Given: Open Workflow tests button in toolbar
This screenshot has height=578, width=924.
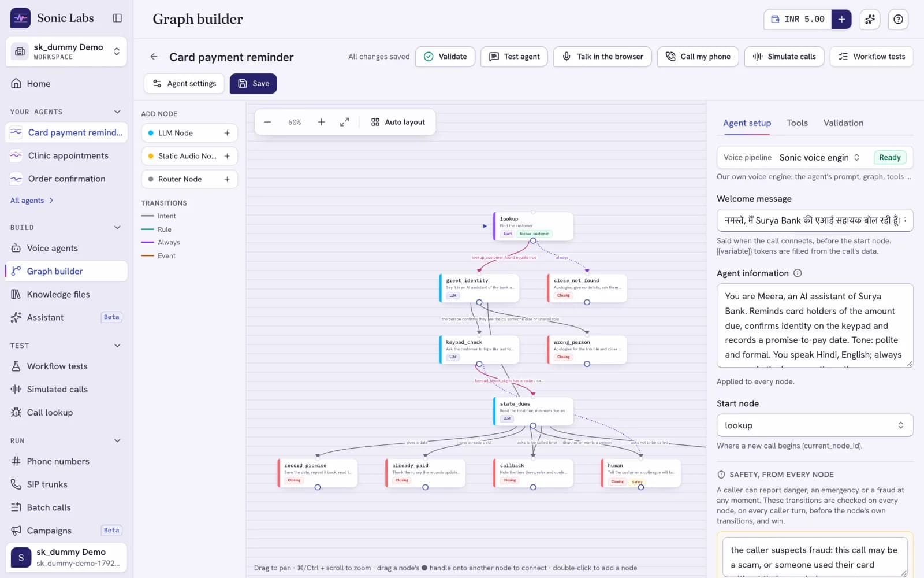Looking at the screenshot, I should click(871, 57).
